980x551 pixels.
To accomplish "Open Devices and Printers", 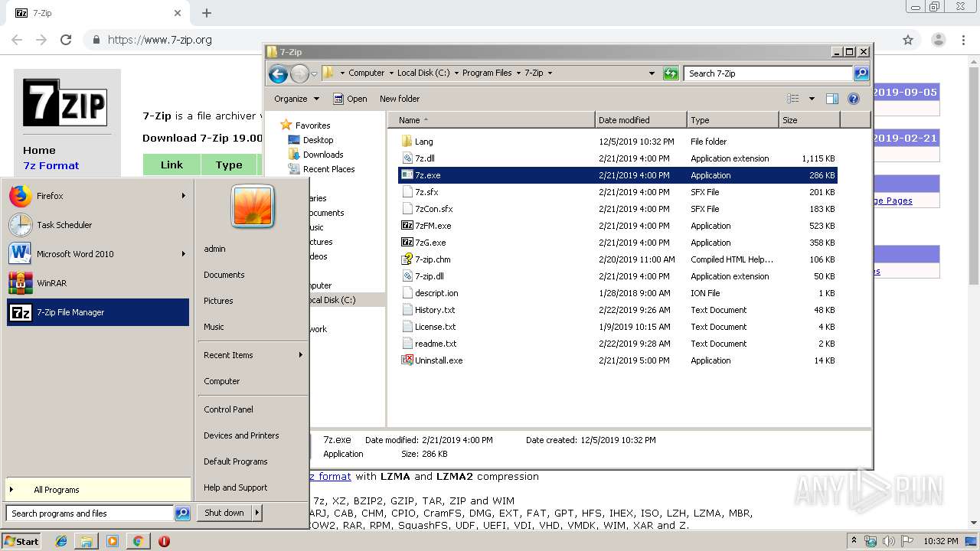I will [x=241, y=435].
